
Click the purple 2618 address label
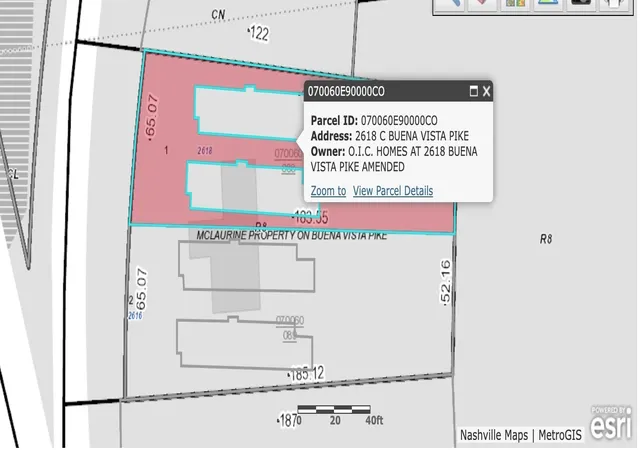[x=205, y=151]
